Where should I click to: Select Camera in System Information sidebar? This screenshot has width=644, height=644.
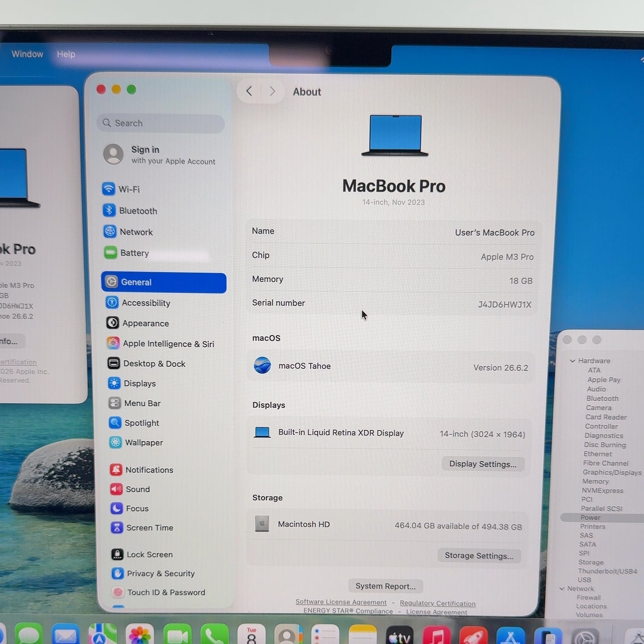599,408
